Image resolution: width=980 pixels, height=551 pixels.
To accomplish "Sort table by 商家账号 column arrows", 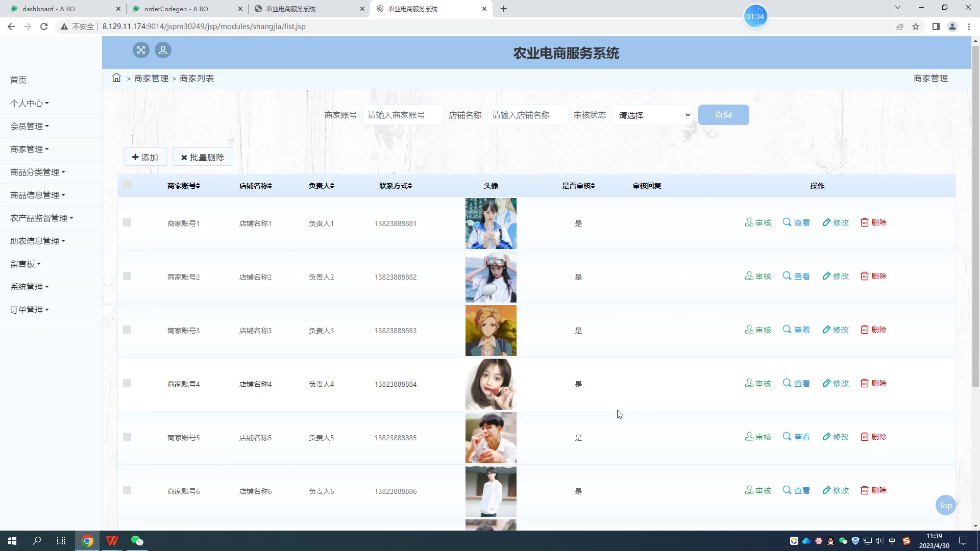I will pyautogui.click(x=198, y=186).
